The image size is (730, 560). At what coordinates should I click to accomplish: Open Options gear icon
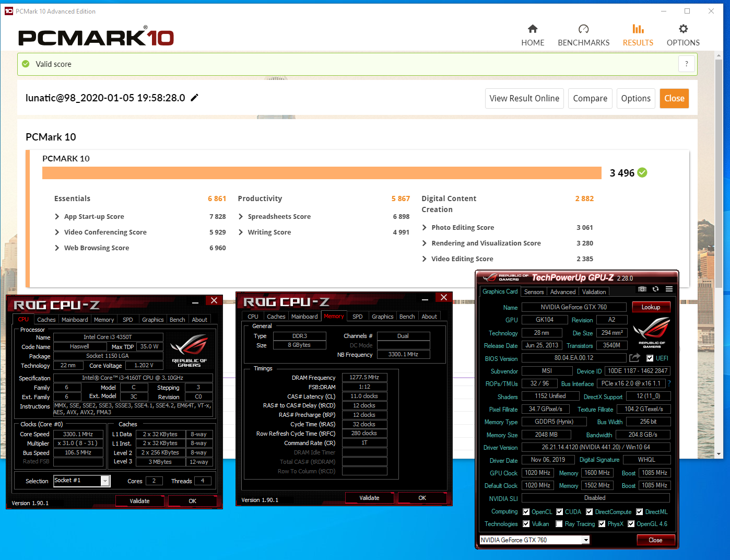(x=683, y=29)
